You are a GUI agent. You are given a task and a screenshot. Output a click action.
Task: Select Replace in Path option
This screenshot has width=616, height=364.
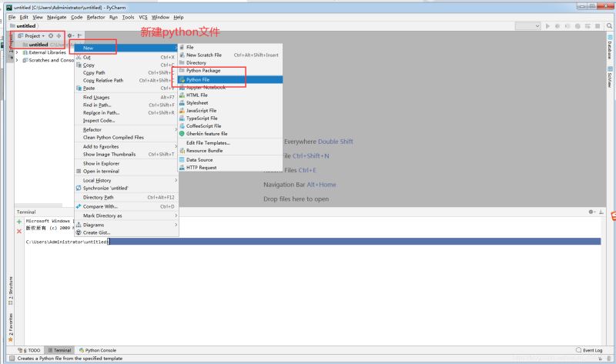(126, 112)
